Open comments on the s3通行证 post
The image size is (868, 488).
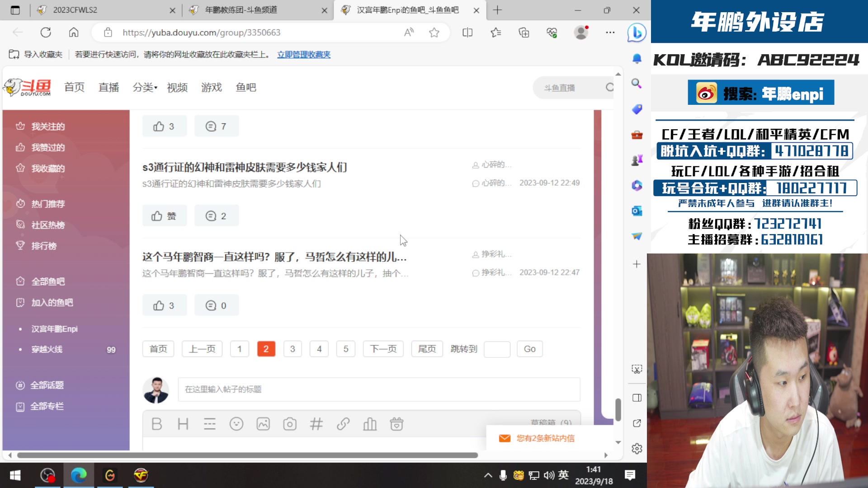(217, 216)
